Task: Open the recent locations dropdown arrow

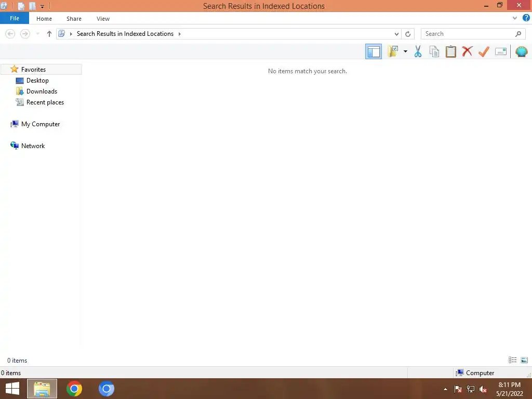Action: pyautogui.click(x=37, y=34)
